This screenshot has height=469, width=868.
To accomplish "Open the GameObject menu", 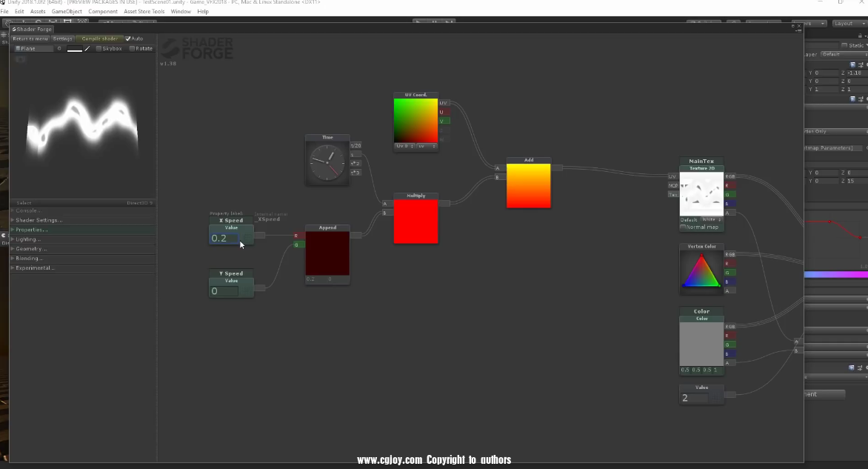I will click(x=67, y=12).
